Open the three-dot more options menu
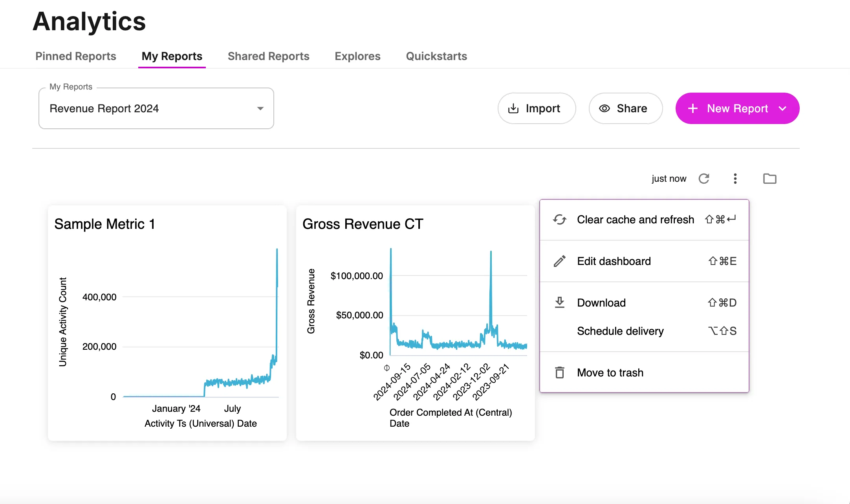850x504 pixels. (x=735, y=179)
